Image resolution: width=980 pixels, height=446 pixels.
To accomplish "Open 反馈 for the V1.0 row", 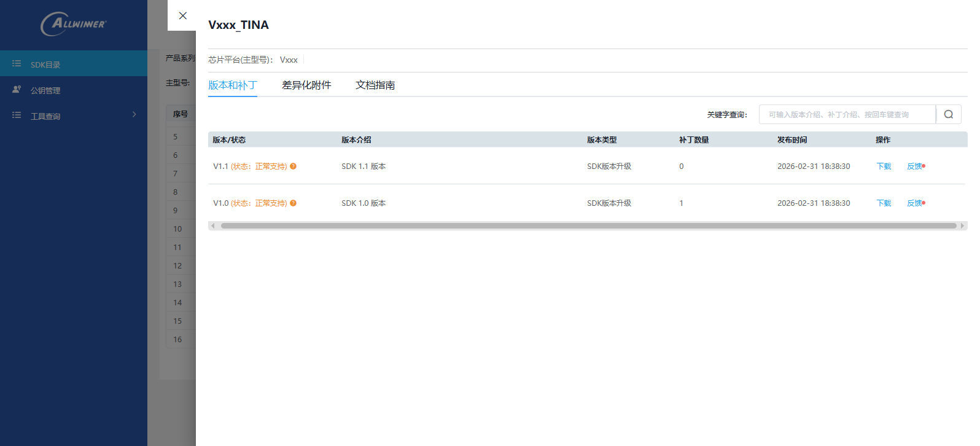I will pos(915,203).
